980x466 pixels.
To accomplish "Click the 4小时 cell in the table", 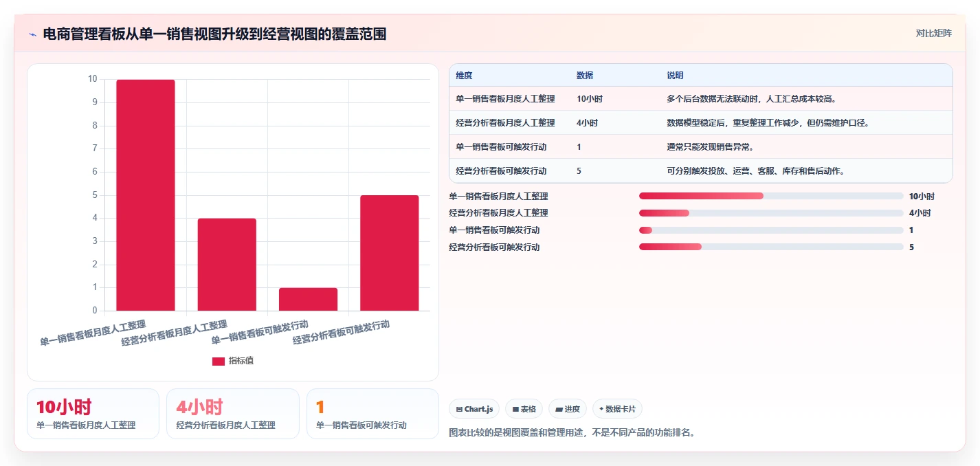I will tap(587, 123).
